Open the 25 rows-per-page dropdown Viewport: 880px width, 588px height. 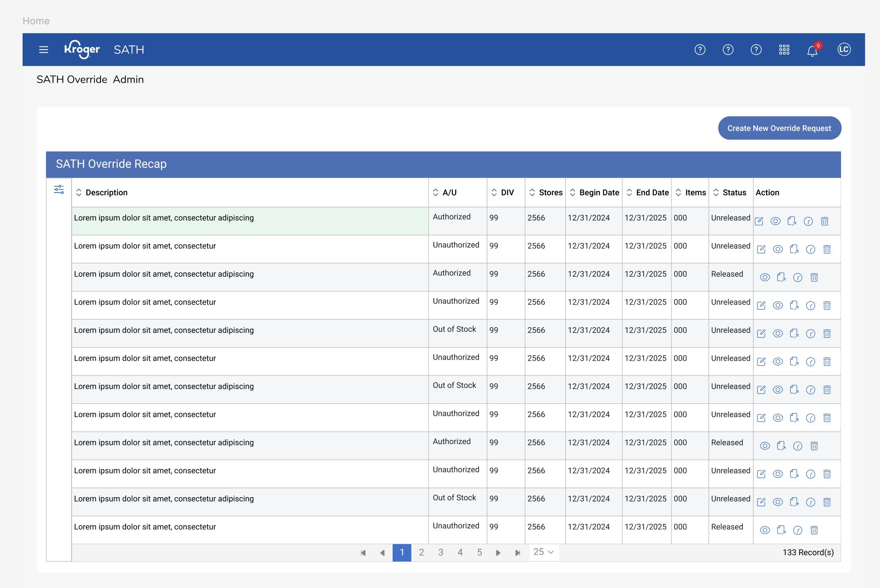[x=544, y=552]
